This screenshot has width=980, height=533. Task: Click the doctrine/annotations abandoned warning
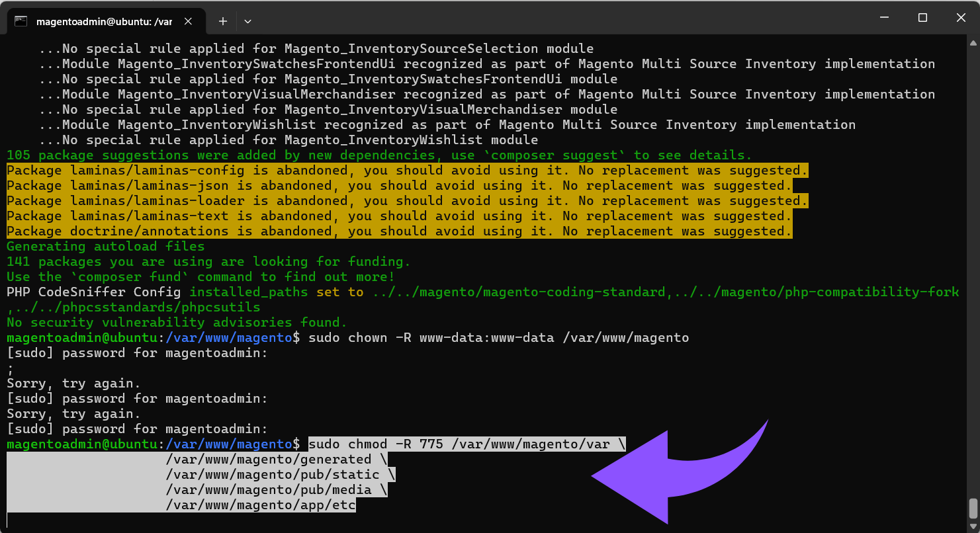(x=397, y=231)
